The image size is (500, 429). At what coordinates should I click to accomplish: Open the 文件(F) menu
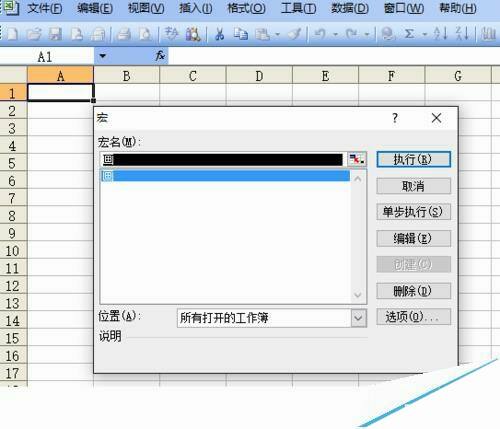point(45,8)
